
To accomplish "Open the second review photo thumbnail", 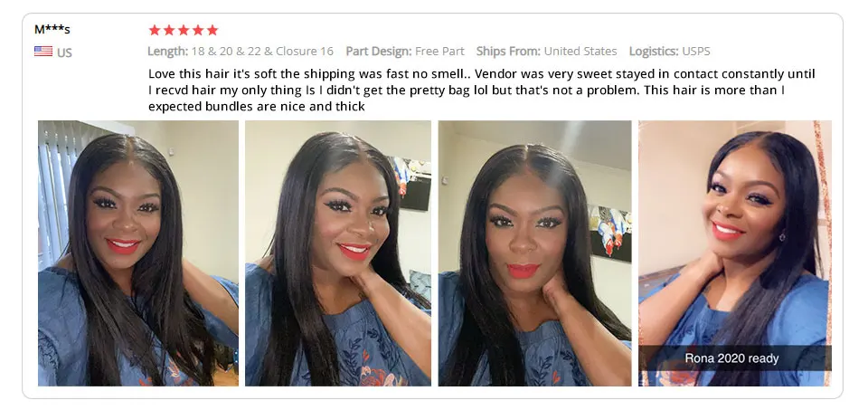I will 337,253.
